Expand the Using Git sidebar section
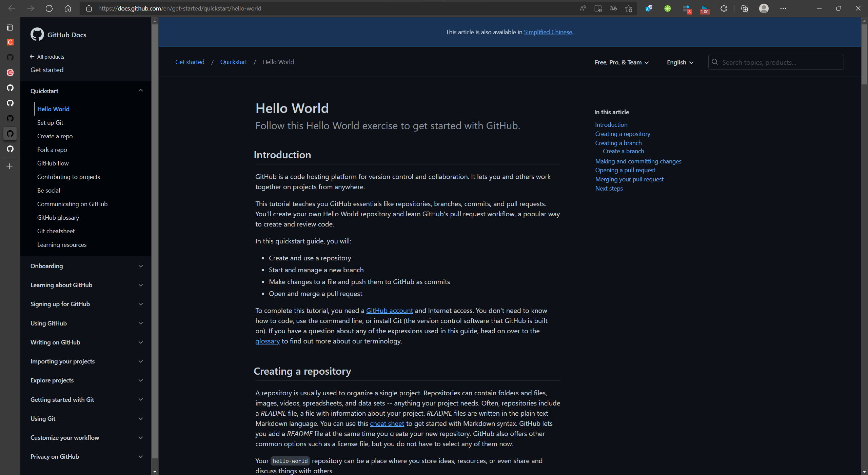Screen dimensions: 868x475 coord(141,419)
